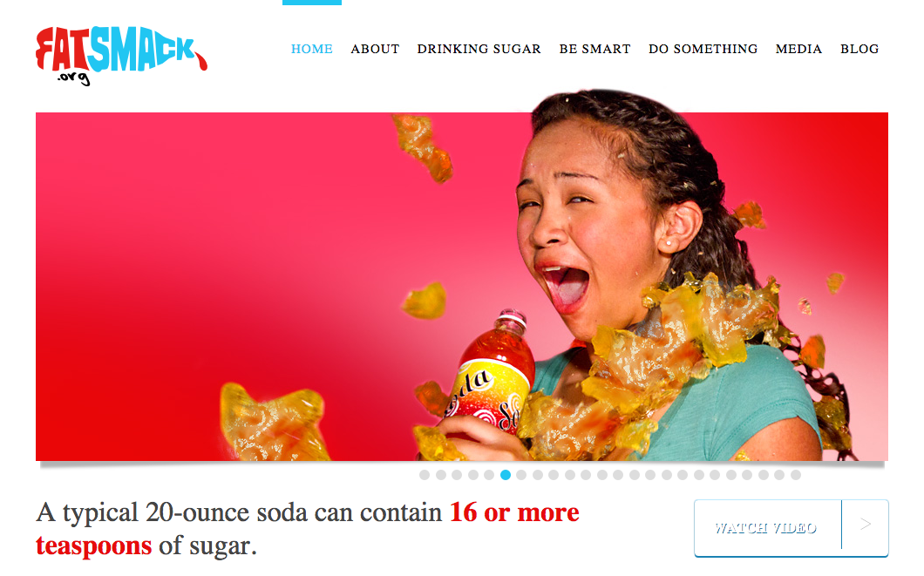Click the active blue carousel dot
Image resolution: width=924 pixels, height=576 pixels.
click(x=505, y=475)
